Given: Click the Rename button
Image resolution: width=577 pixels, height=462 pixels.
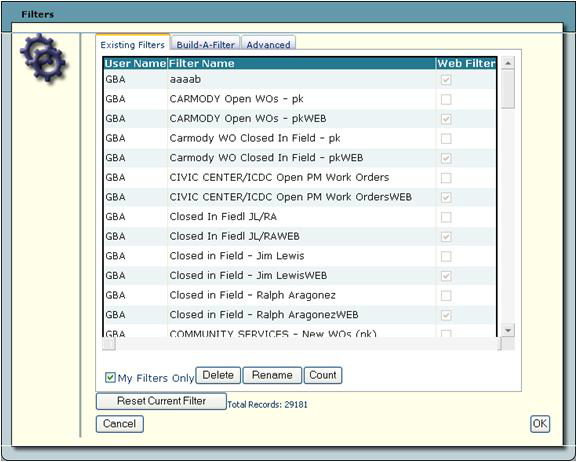Looking at the screenshot, I should point(272,375).
